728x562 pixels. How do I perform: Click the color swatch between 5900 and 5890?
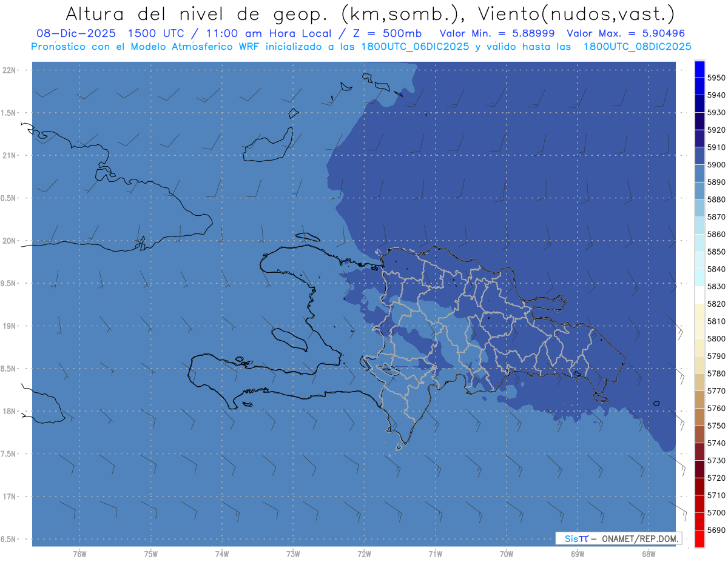coord(699,173)
